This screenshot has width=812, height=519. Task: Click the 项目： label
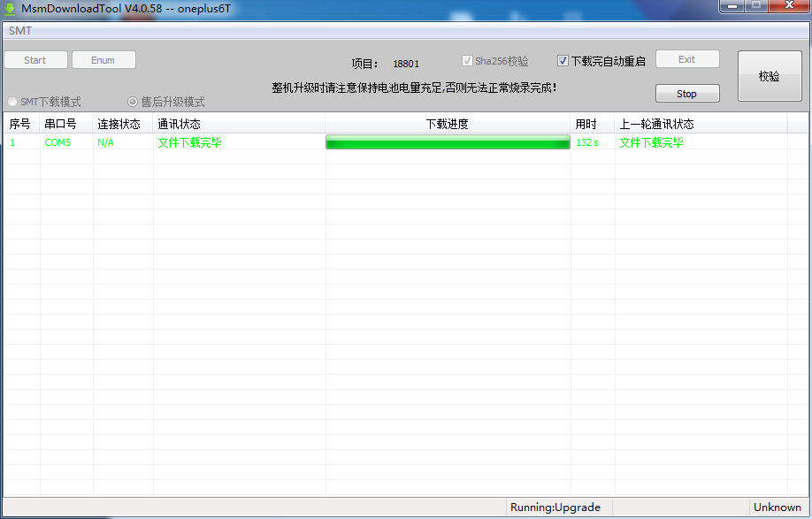[364, 64]
